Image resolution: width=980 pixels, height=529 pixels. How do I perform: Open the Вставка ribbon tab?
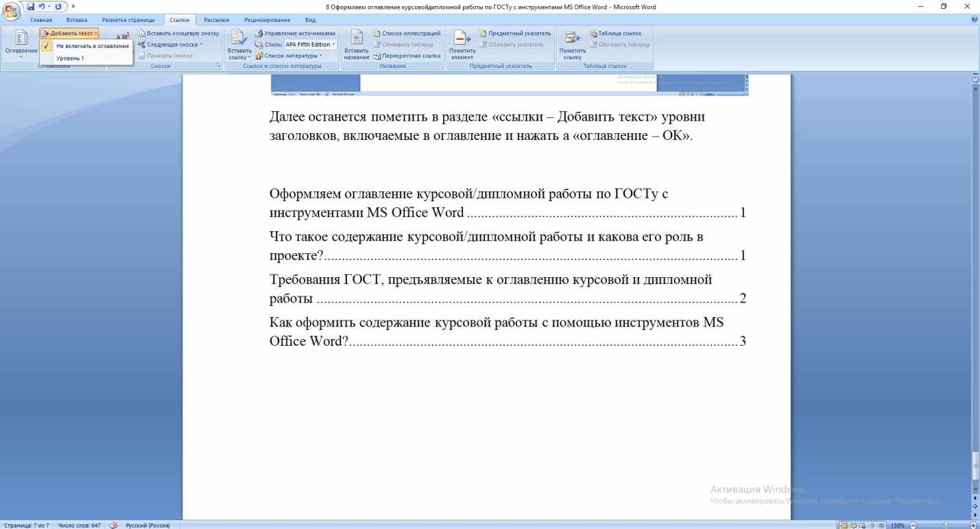77,21
